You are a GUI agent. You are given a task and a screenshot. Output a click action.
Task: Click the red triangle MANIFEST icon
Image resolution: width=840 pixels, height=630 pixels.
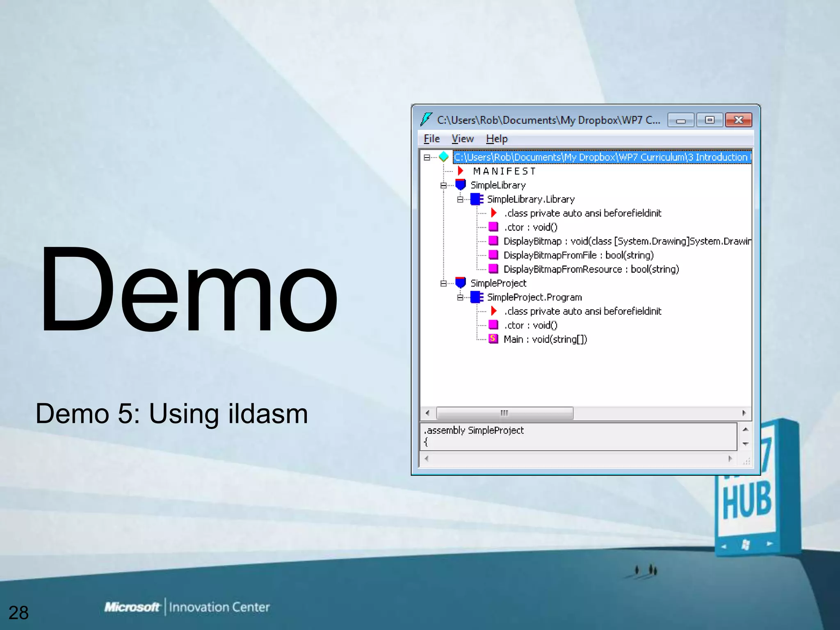click(x=461, y=171)
